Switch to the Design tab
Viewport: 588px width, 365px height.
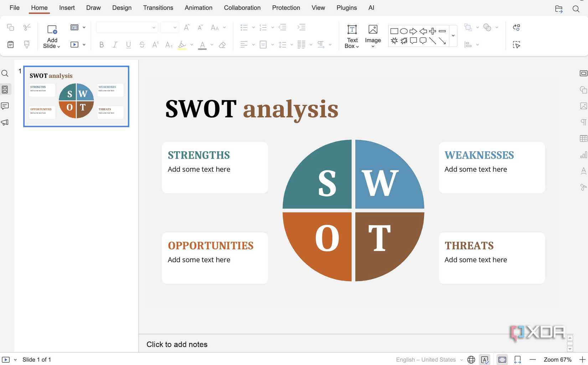click(x=122, y=8)
